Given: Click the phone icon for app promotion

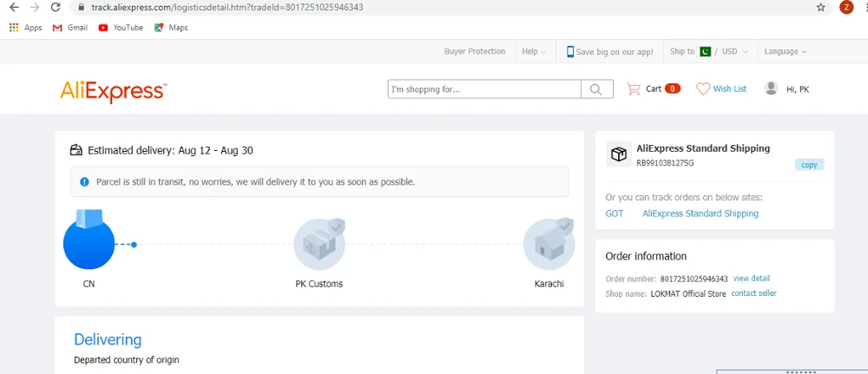Looking at the screenshot, I should (570, 51).
